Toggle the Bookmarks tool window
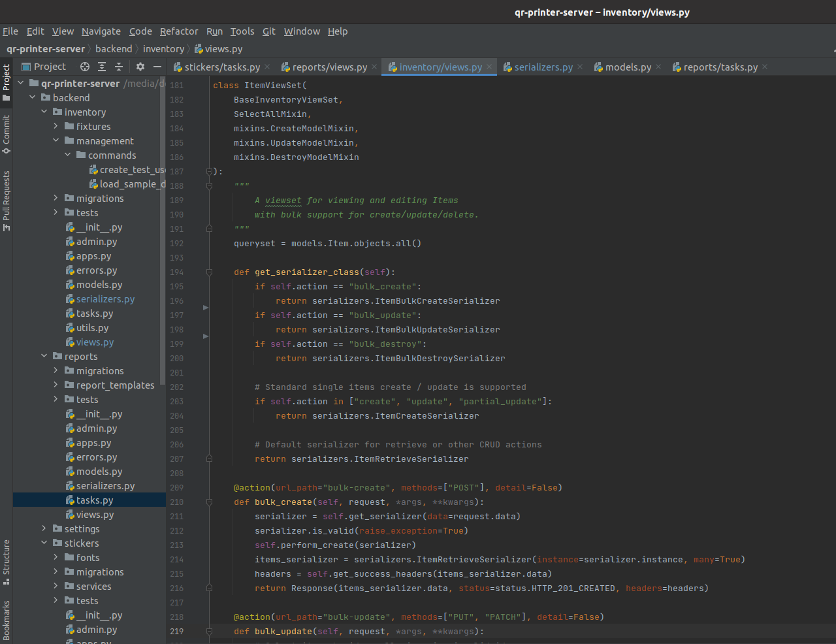This screenshot has width=836, height=644. (x=7, y=619)
